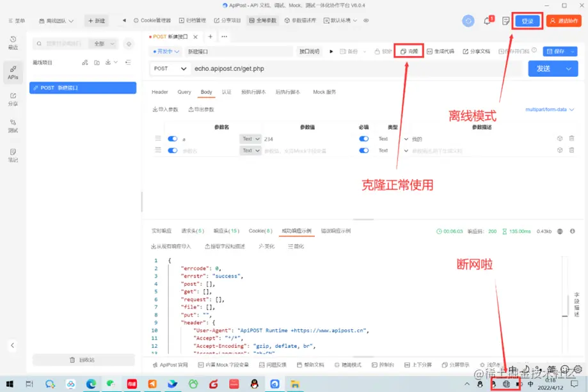588x392 pixels.
Task: Close the POST 新建接口 tab
Action: pyautogui.click(x=195, y=36)
